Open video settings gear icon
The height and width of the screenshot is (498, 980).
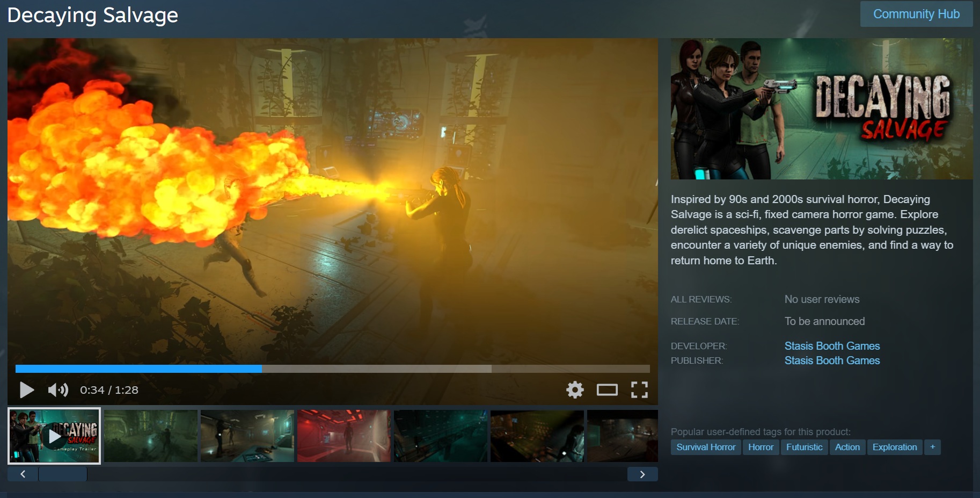pyautogui.click(x=575, y=389)
